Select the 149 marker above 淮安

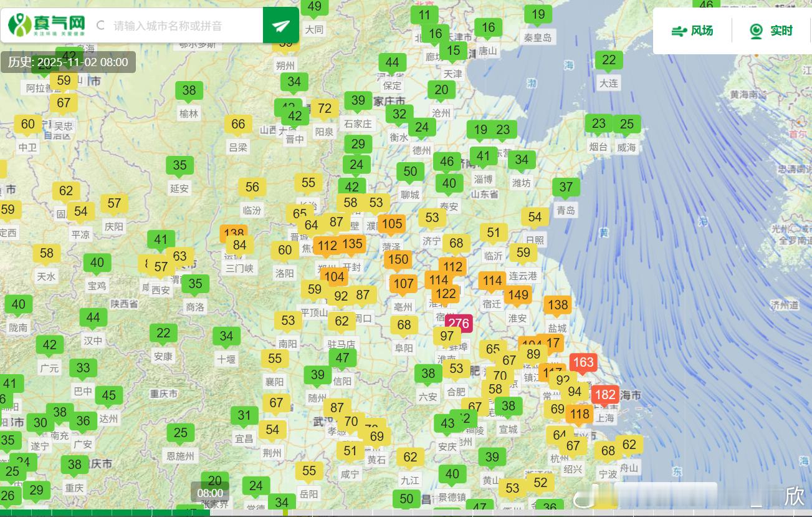(518, 295)
